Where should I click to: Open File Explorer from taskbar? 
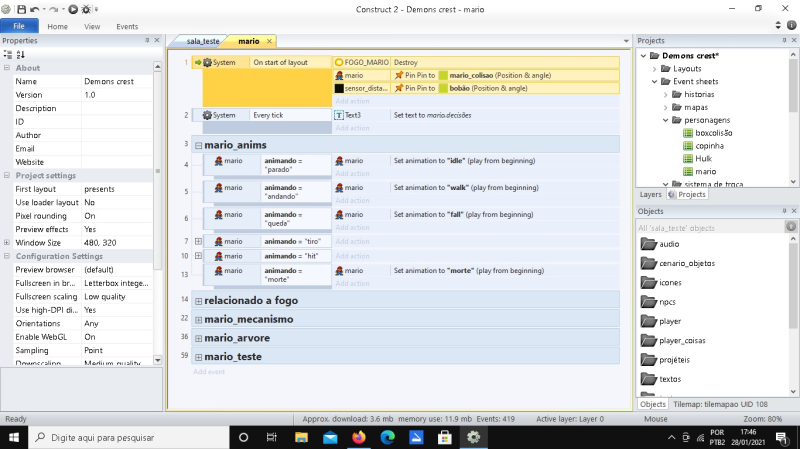tap(301, 437)
